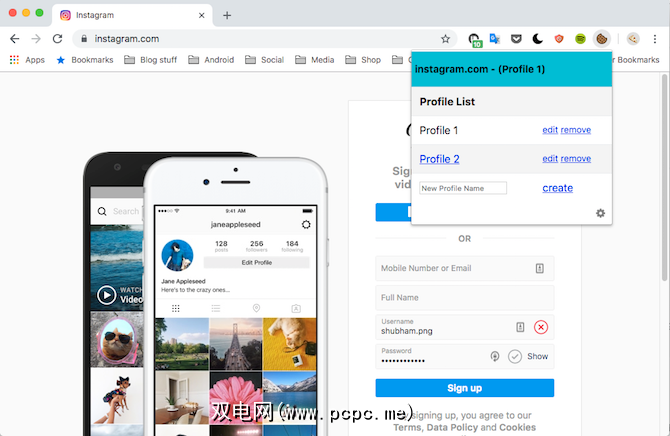This screenshot has height=436, width=670.
Task: Click the create profile link
Action: click(558, 188)
